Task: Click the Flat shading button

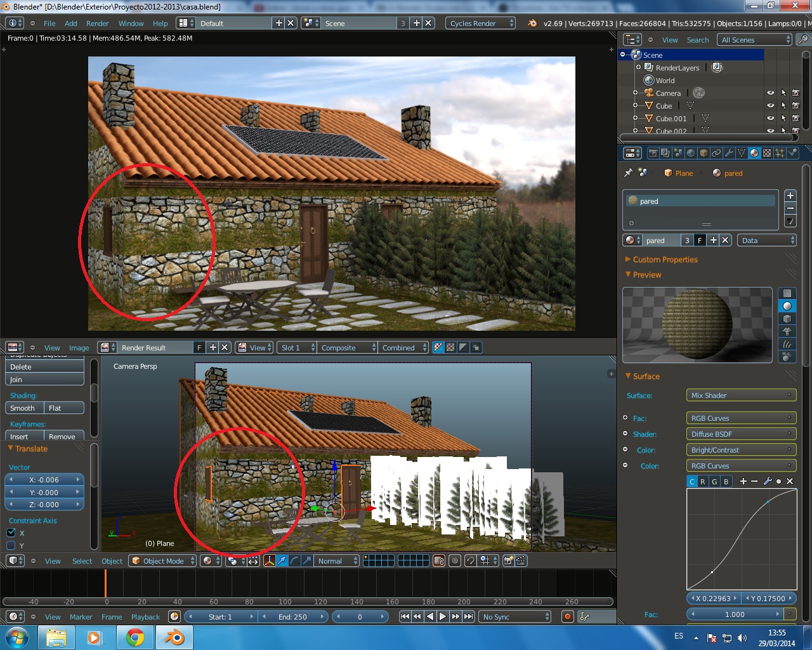Action: coord(63,408)
